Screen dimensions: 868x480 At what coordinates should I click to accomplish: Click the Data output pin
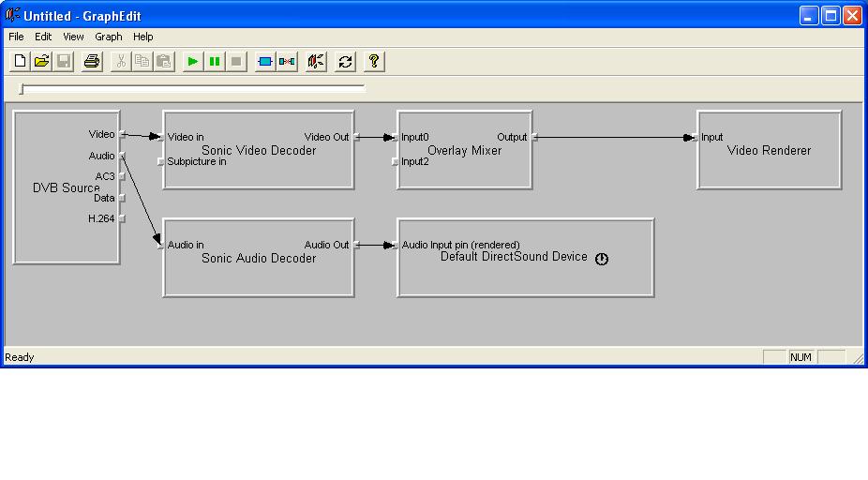tap(123, 198)
